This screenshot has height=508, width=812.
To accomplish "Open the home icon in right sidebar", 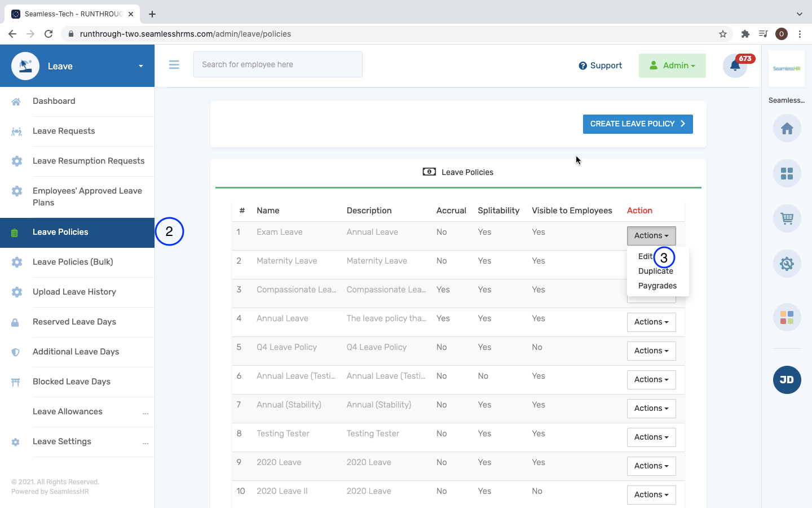I will (x=787, y=129).
